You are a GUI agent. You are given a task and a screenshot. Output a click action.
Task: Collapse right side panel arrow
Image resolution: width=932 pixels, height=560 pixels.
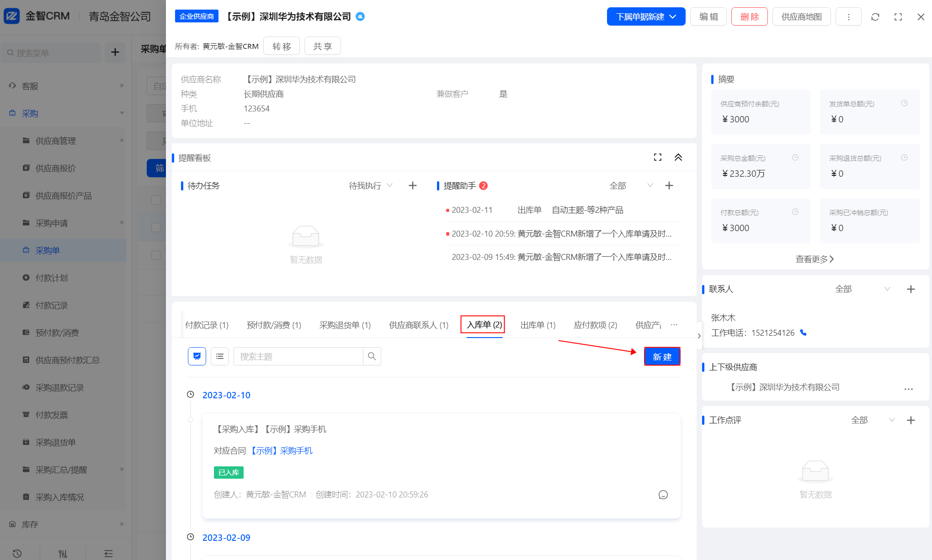pyautogui.click(x=699, y=336)
